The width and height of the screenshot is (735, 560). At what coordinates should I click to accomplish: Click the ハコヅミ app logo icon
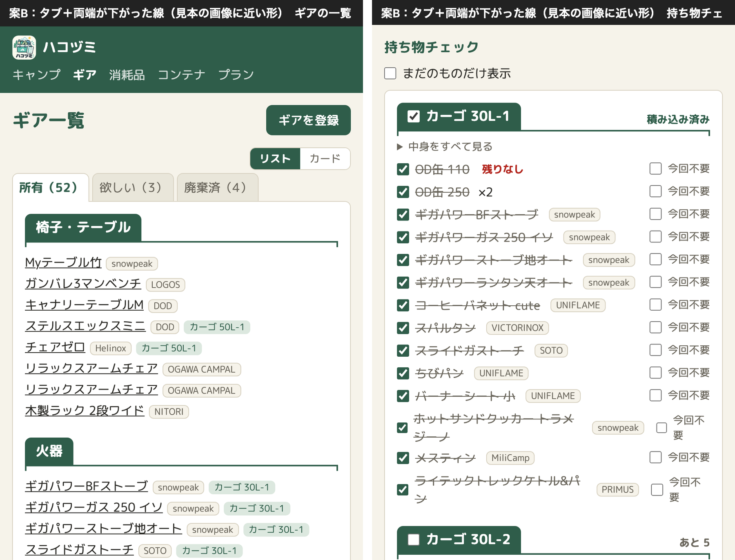[x=24, y=47]
